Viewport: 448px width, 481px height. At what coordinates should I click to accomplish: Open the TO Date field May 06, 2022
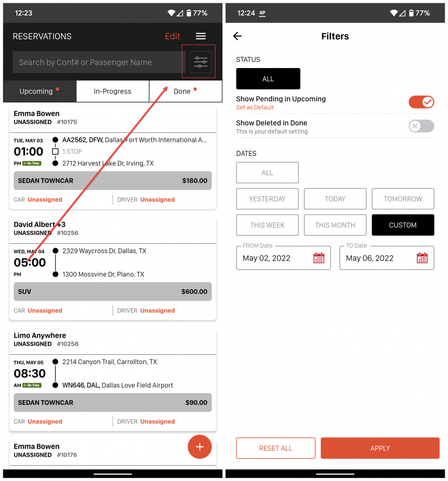[376, 258]
